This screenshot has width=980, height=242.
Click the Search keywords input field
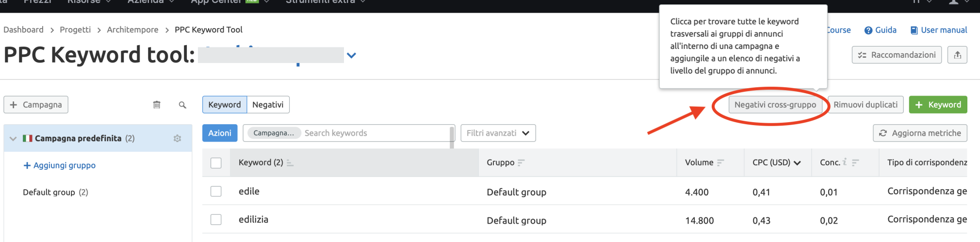[x=374, y=133]
